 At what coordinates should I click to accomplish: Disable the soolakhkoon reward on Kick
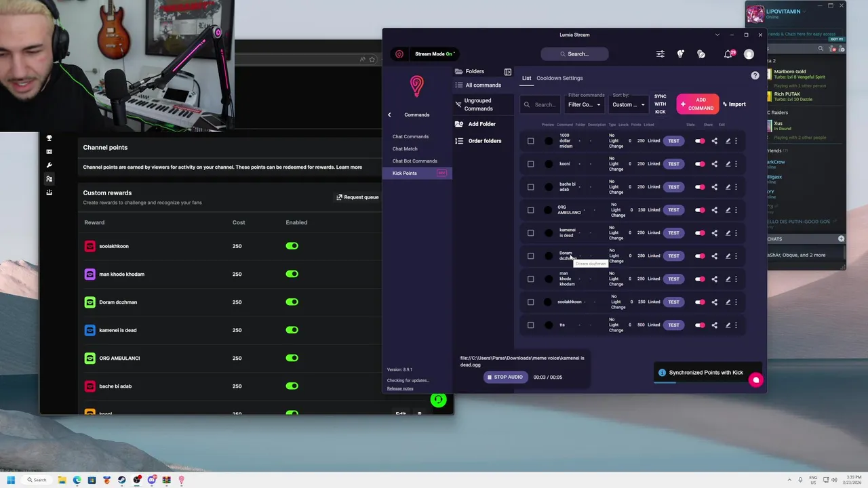(292, 246)
